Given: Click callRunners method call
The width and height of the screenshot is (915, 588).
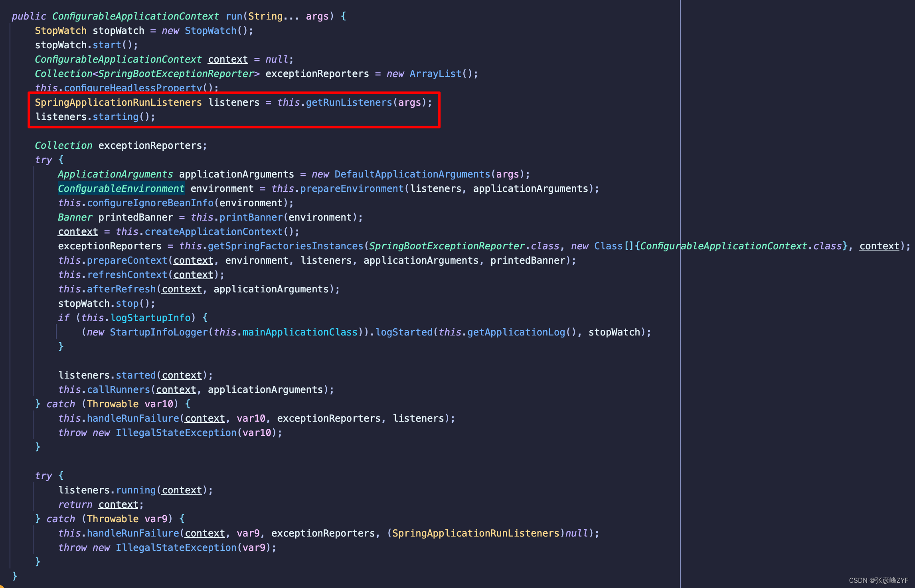Looking at the screenshot, I should click(x=119, y=390).
